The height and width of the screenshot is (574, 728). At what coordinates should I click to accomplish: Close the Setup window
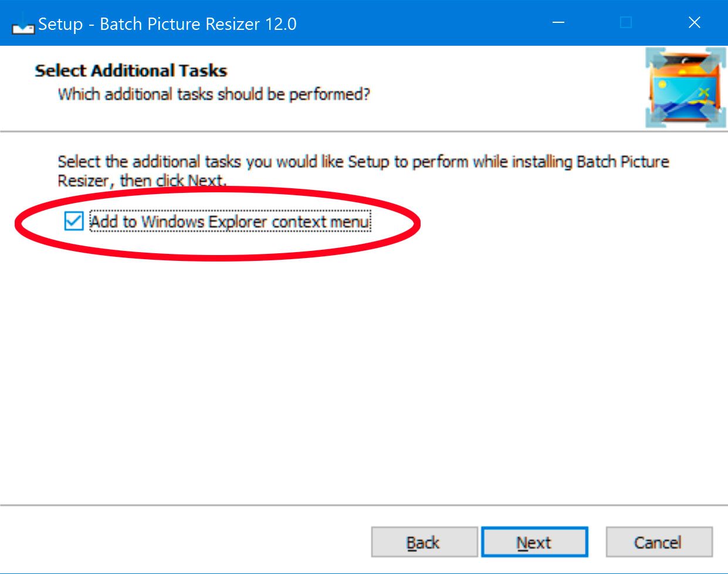click(x=695, y=23)
